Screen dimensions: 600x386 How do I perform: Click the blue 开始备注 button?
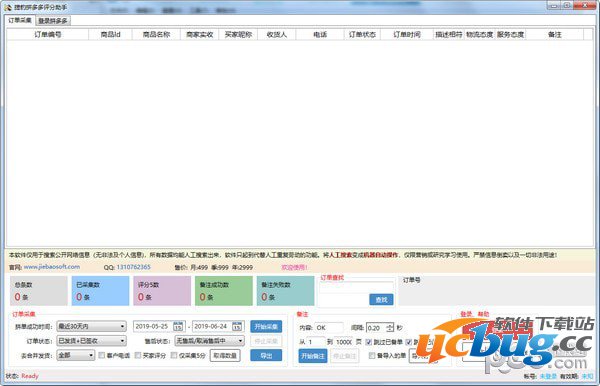coord(313,356)
